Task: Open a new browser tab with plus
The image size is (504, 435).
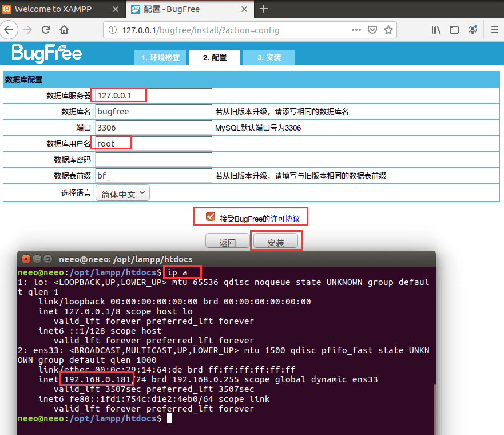Action: click(x=264, y=9)
